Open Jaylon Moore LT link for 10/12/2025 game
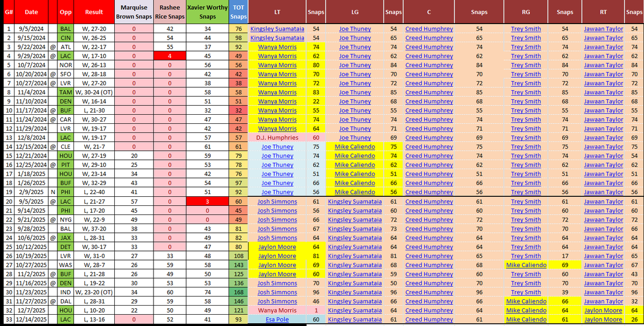Screen dimensions: 644x326 point(277,247)
